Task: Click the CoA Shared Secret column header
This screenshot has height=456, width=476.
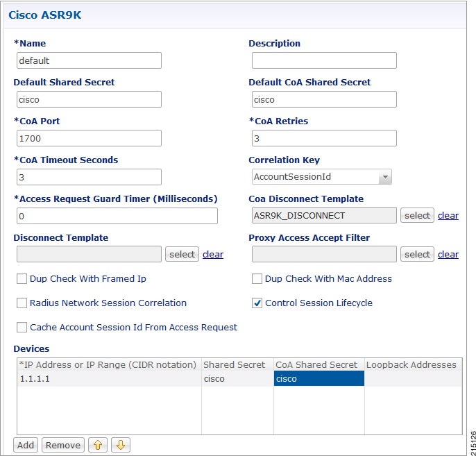Action: [x=319, y=364]
